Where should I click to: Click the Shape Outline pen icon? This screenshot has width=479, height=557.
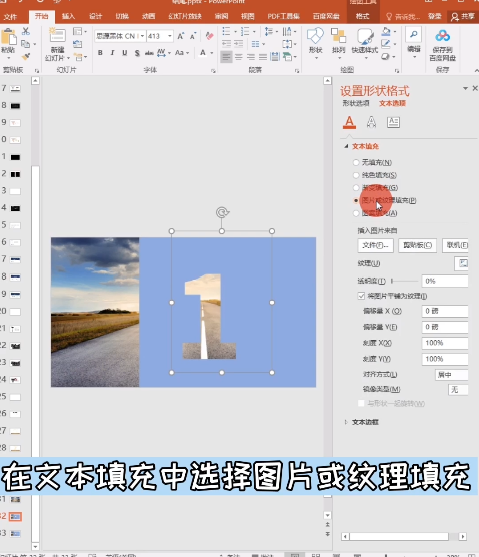pos(386,44)
